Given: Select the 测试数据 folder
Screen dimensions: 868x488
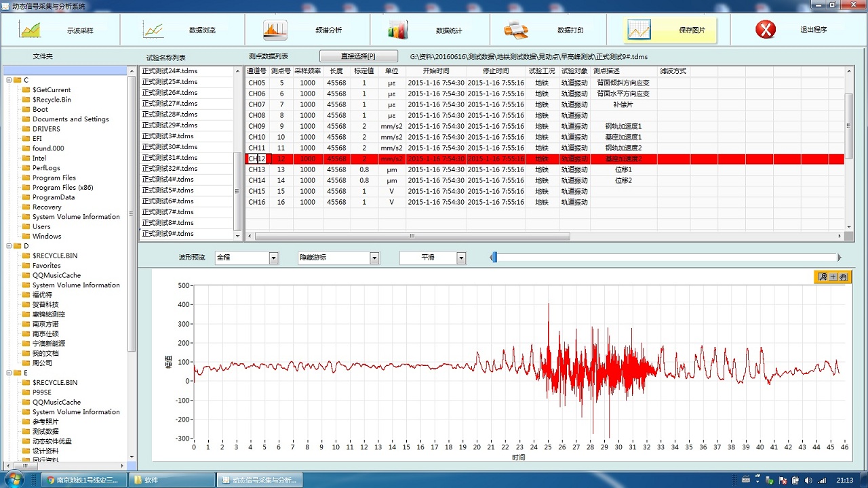Looking at the screenshot, I should click(x=45, y=431).
